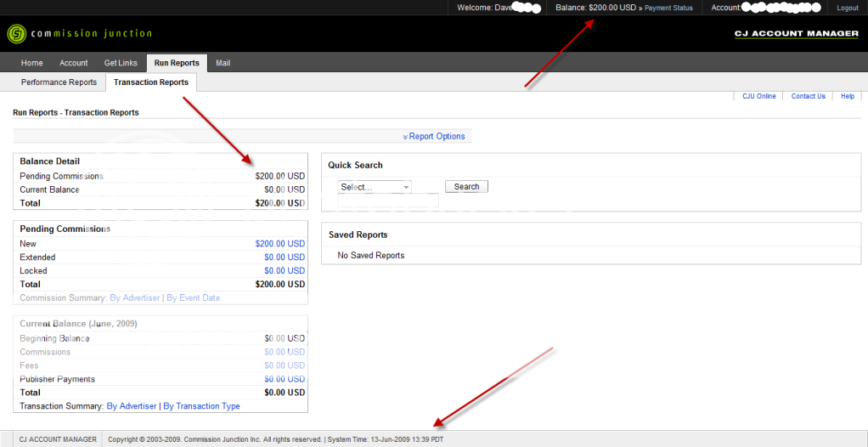
Task: Click the Commission Junction logo icon
Action: 17,34
